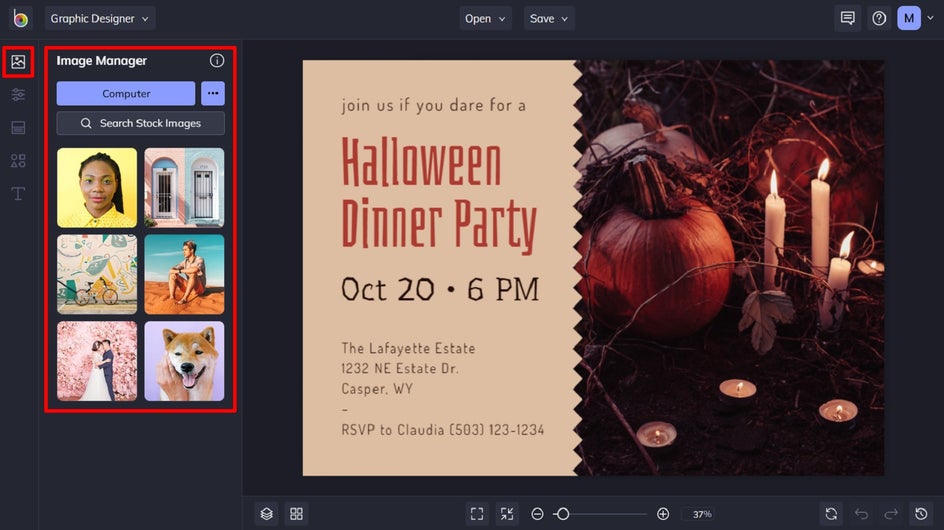Zoom out with the minus icon
Image resolution: width=944 pixels, height=530 pixels.
[x=537, y=514]
